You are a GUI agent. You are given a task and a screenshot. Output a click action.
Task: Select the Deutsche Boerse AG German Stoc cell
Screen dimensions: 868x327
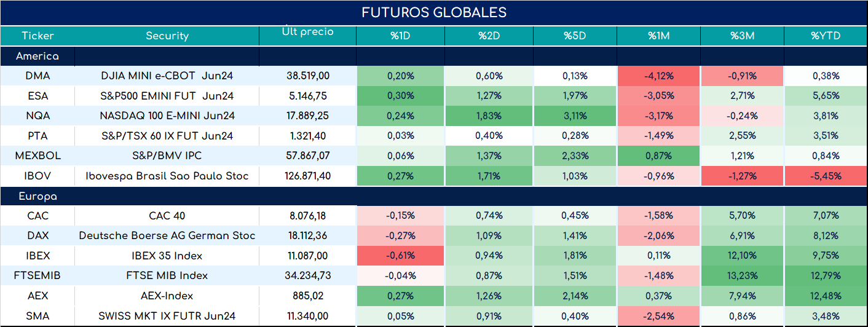coord(167,236)
